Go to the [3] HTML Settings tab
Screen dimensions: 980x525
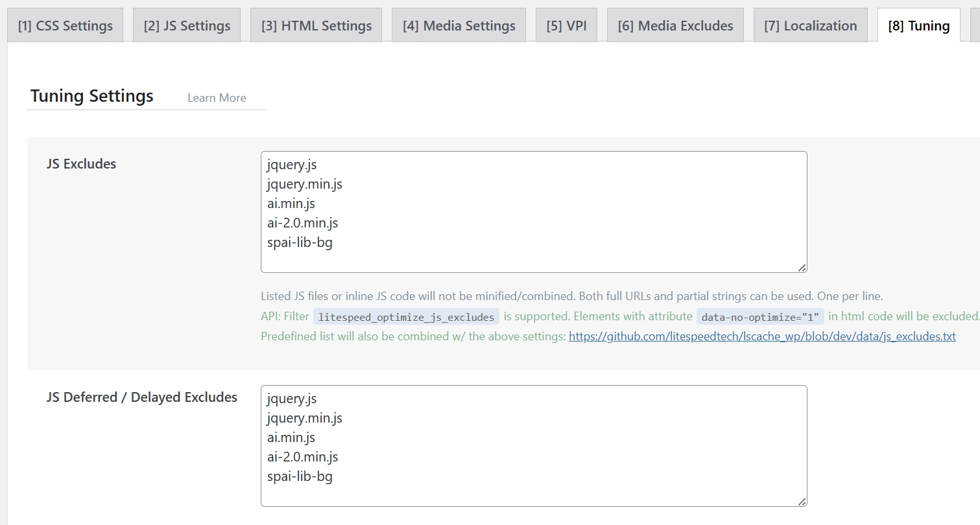click(x=316, y=26)
